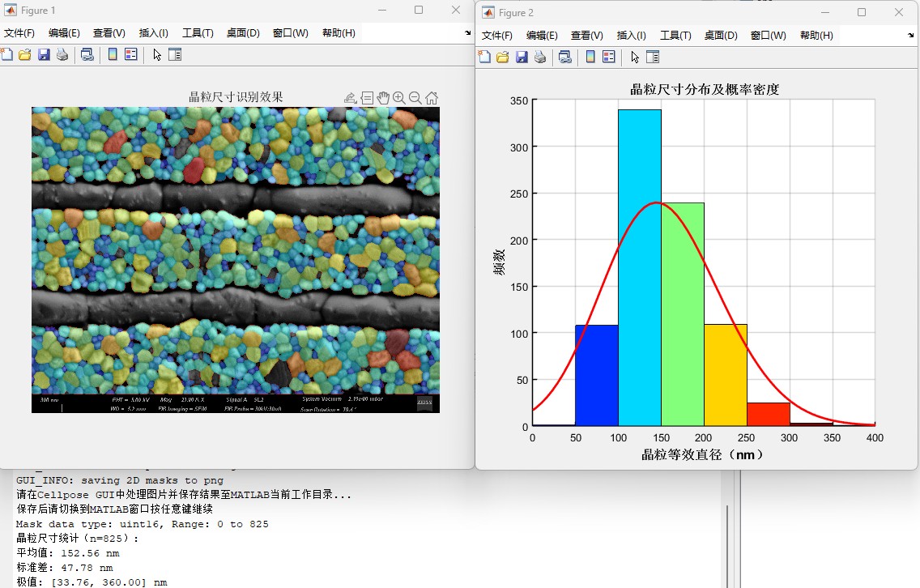Open 文件(F) menu in Figure 1
920x588 pixels.
coord(19,33)
